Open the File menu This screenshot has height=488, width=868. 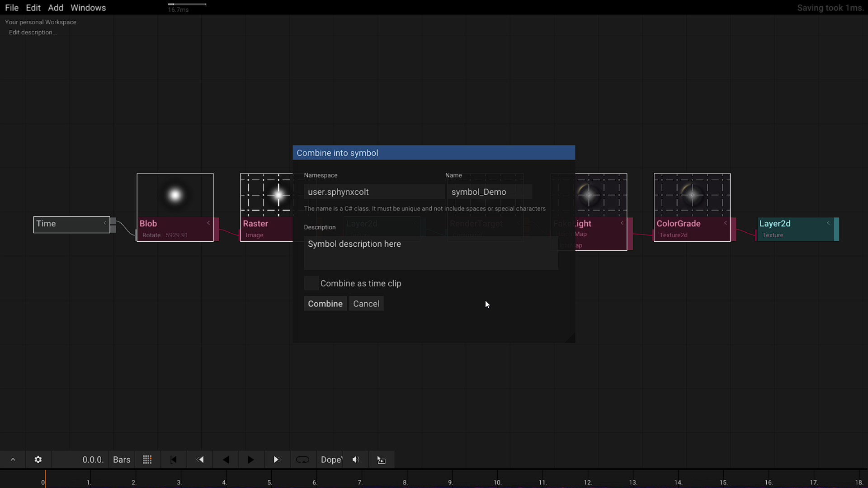click(12, 8)
